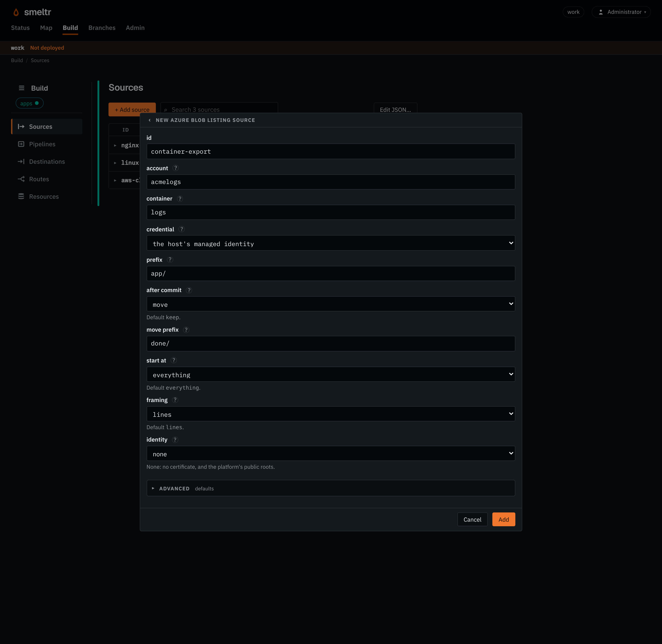The width and height of the screenshot is (662, 644).
Task: Click the work branch pill in header
Action: click(573, 12)
